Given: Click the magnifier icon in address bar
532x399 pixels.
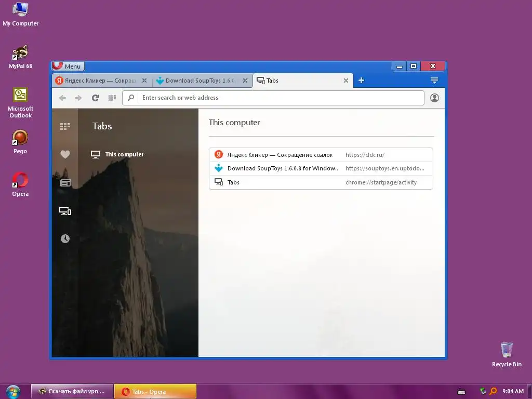Looking at the screenshot, I should [130, 98].
